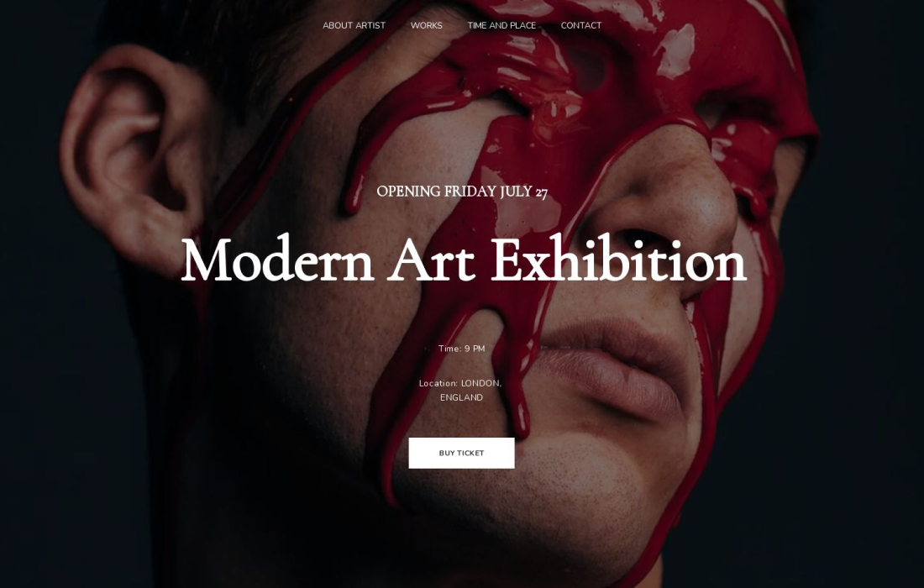This screenshot has height=588, width=924.
Task: Click the word Art in the title
Action: (x=431, y=260)
